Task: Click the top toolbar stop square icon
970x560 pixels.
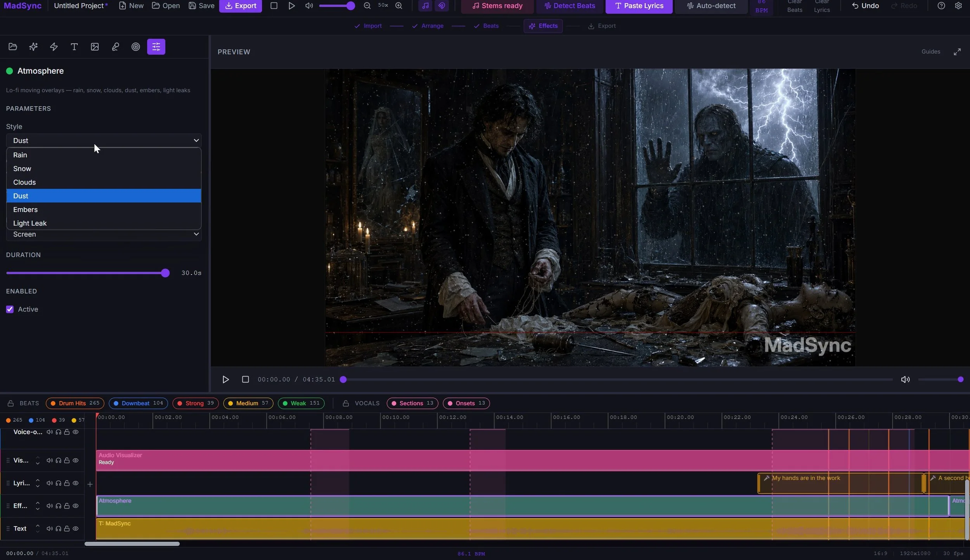Action: tap(274, 6)
